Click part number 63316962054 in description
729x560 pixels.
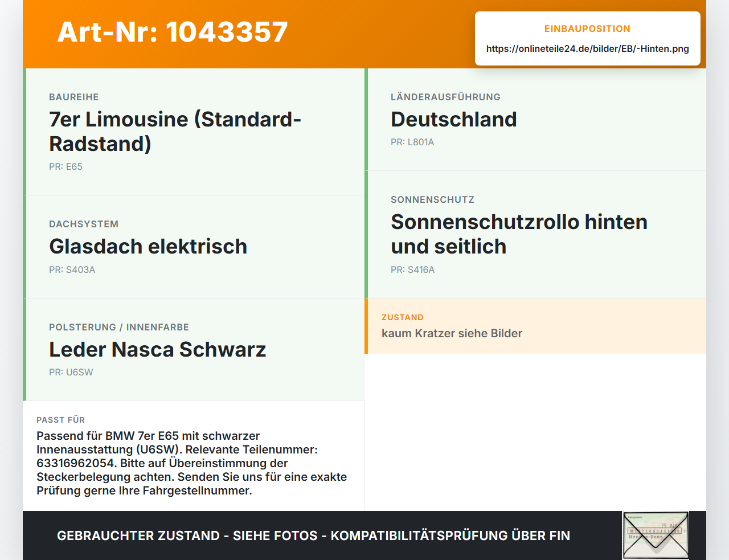[76, 463]
